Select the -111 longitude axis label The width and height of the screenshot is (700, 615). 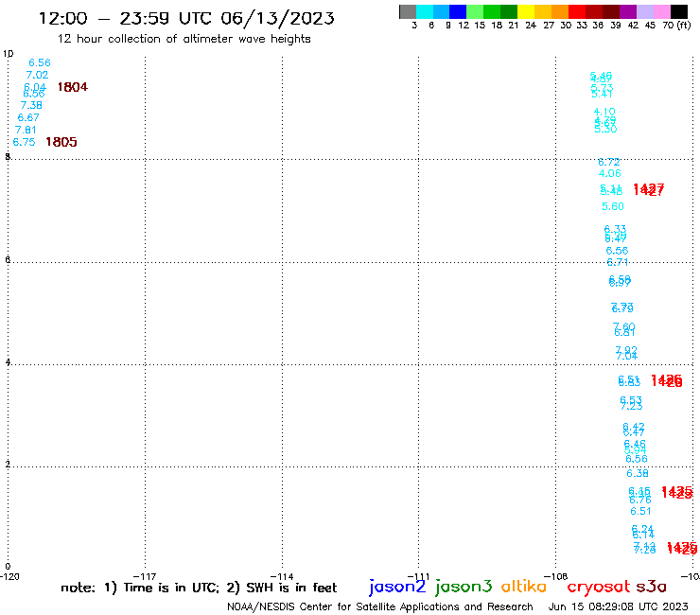click(418, 576)
